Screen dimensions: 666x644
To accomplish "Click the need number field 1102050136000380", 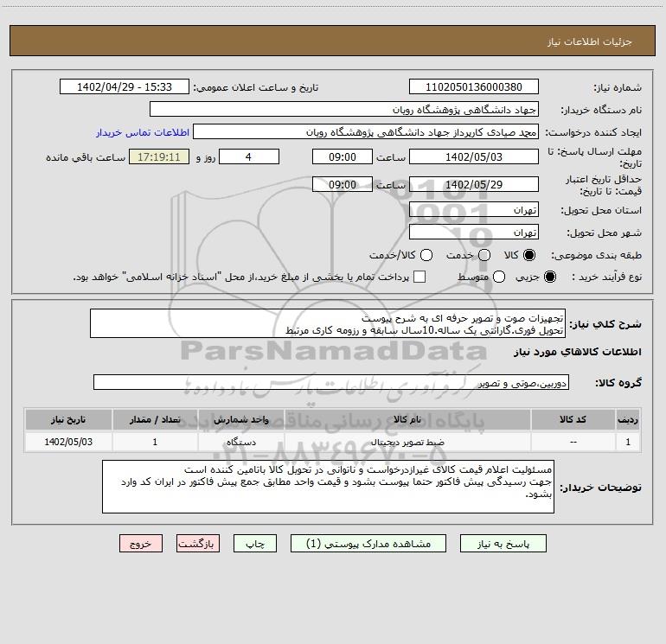I will pyautogui.click(x=474, y=87).
